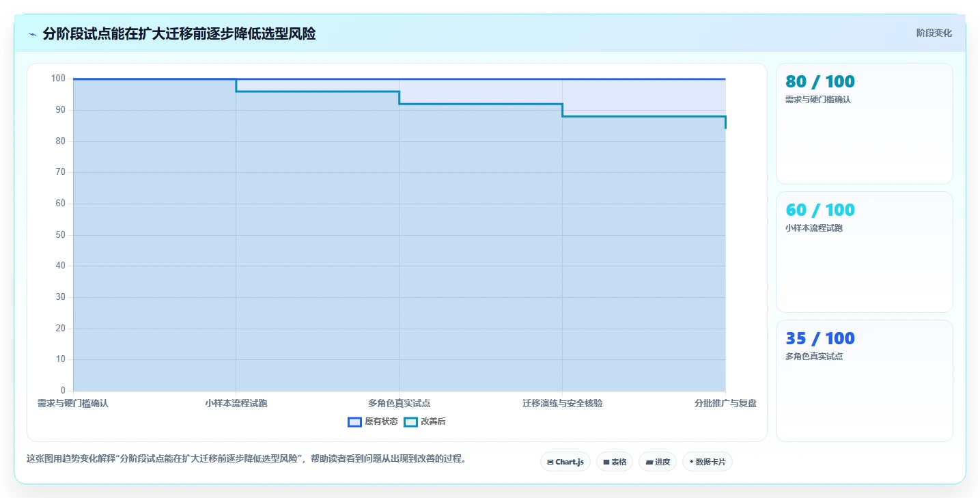This screenshot has width=980, height=498.
Task: Click the 多角色真实试点 x-axis label
Action: pyautogui.click(x=400, y=403)
